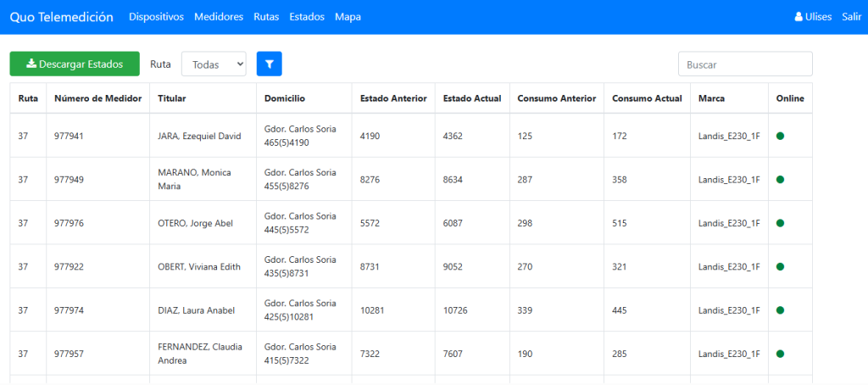Image resolution: width=868 pixels, height=385 pixels.
Task: Click Estado Actual value 6087
Action: tap(453, 223)
